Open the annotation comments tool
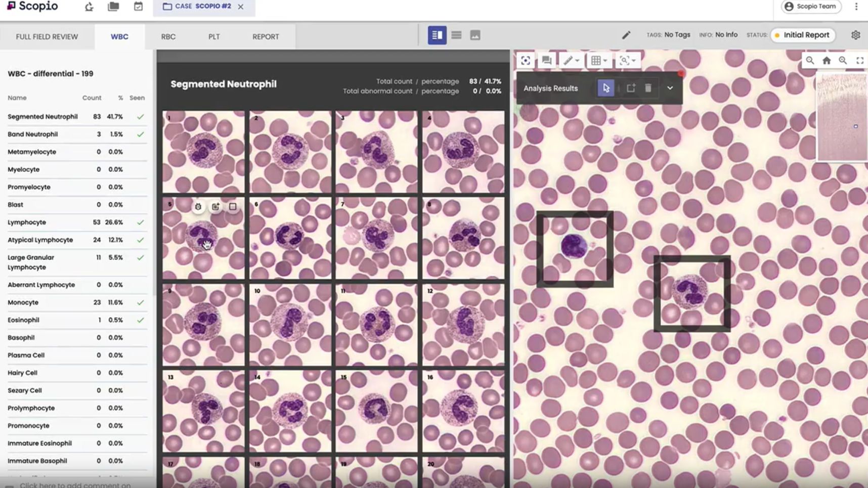The height and width of the screenshot is (488, 868). [x=547, y=60]
